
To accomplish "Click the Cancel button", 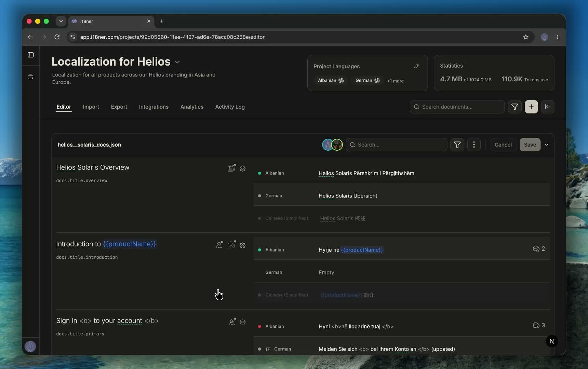I will [503, 145].
